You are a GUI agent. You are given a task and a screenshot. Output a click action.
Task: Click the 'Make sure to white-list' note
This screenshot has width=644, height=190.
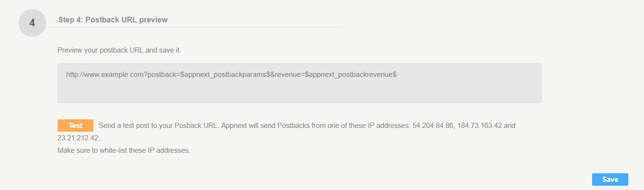click(x=124, y=150)
